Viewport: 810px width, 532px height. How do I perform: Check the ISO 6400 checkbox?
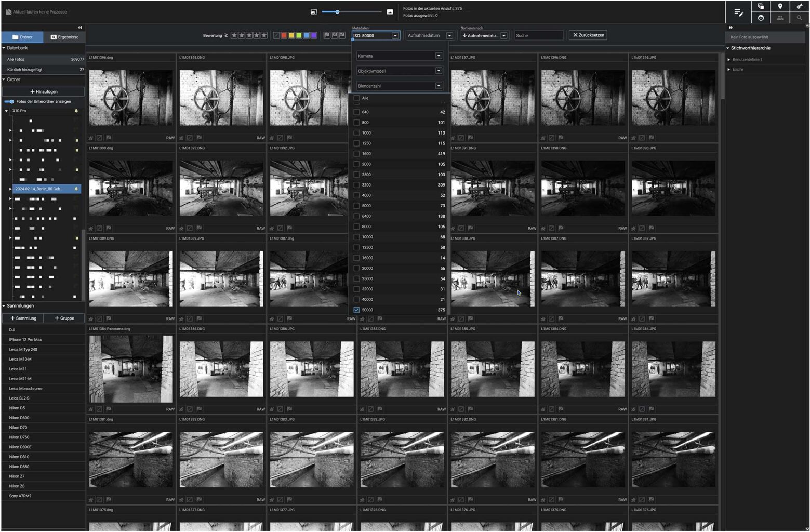[356, 216]
